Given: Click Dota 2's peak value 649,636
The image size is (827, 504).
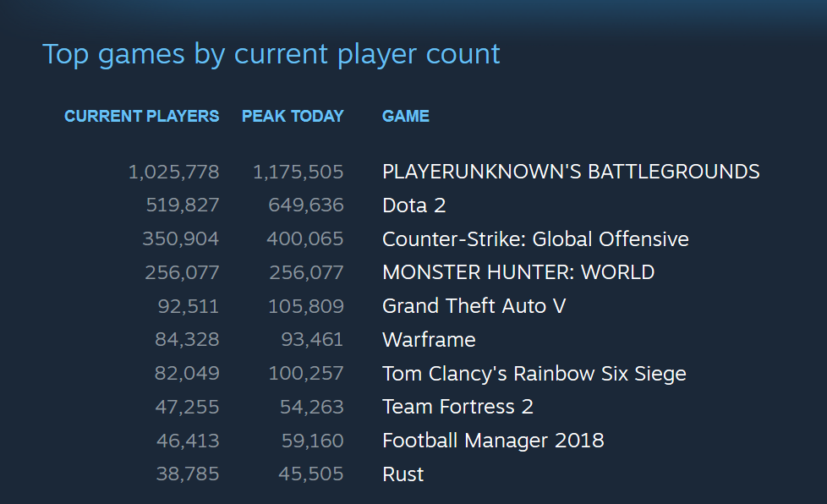Looking at the screenshot, I should [305, 205].
